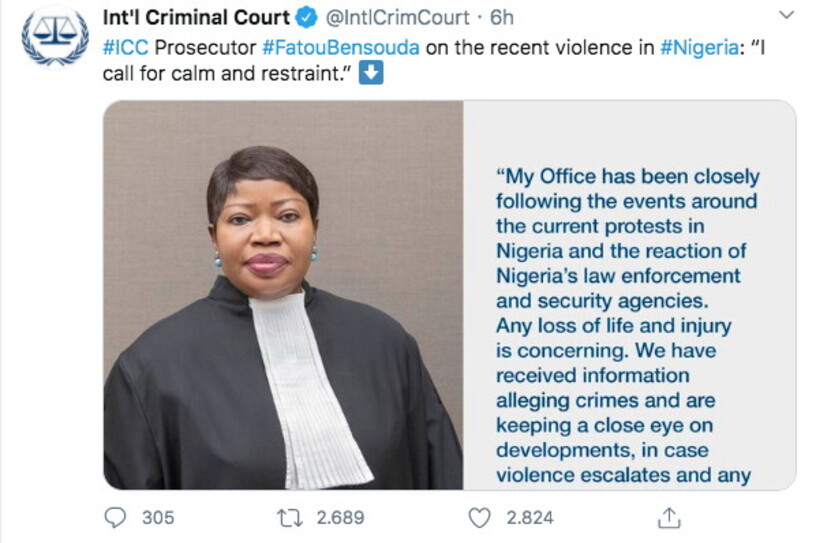Click the 6h timestamp
This screenshot has width=816, height=543.
[x=502, y=18]
